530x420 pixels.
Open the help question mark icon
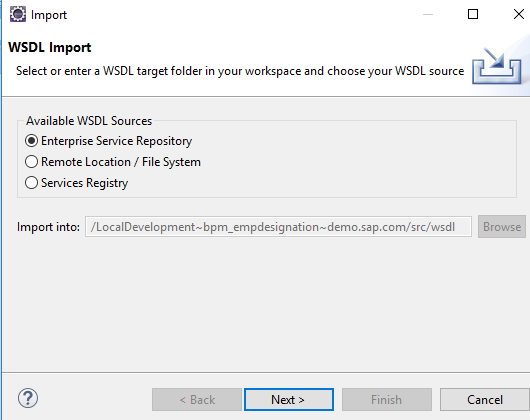click(x=28, y=398)
